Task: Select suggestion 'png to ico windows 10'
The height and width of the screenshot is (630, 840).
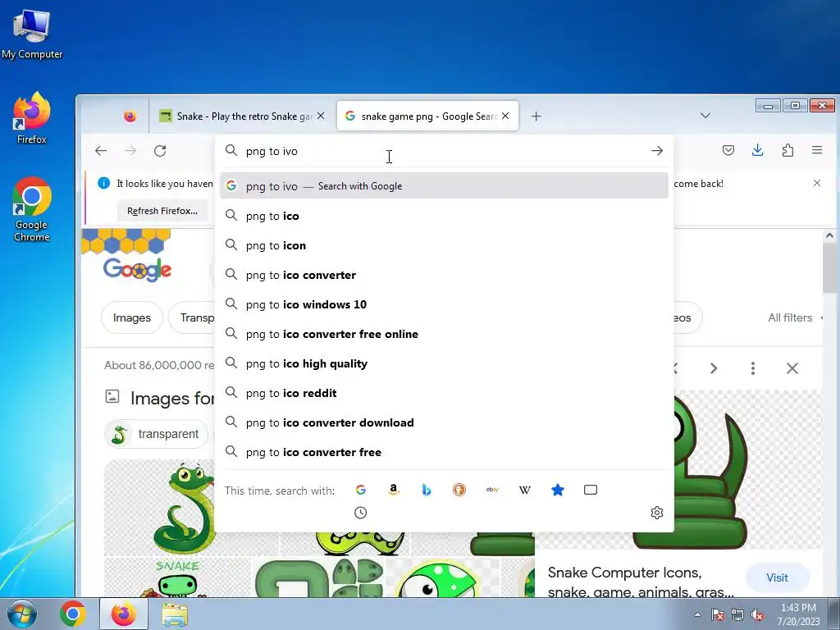Action: click(x=444, y=304)
